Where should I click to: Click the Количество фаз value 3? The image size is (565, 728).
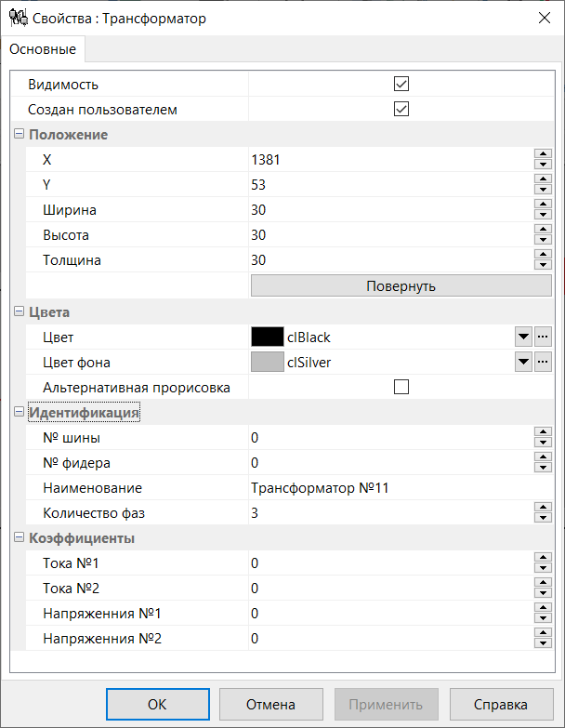391,513
